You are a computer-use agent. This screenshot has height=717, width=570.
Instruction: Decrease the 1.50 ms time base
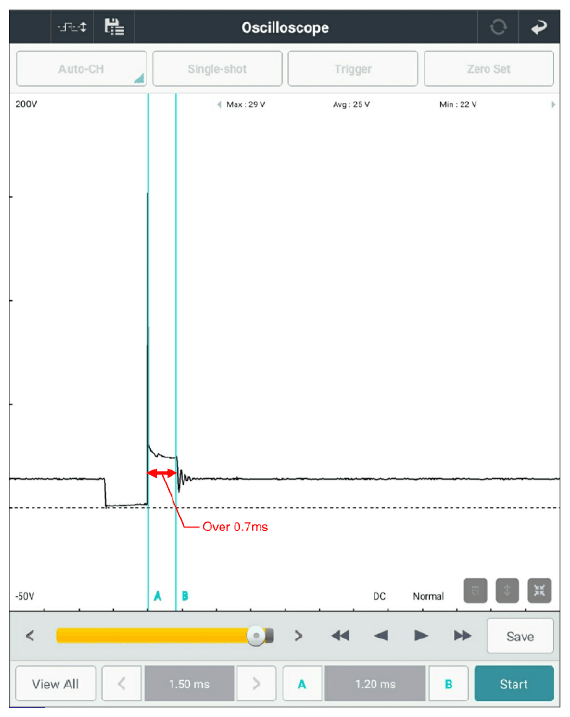[x=122, y=684]
